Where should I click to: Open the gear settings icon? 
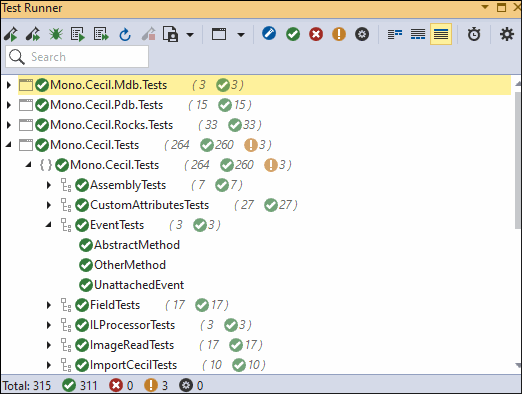[507, 34]
